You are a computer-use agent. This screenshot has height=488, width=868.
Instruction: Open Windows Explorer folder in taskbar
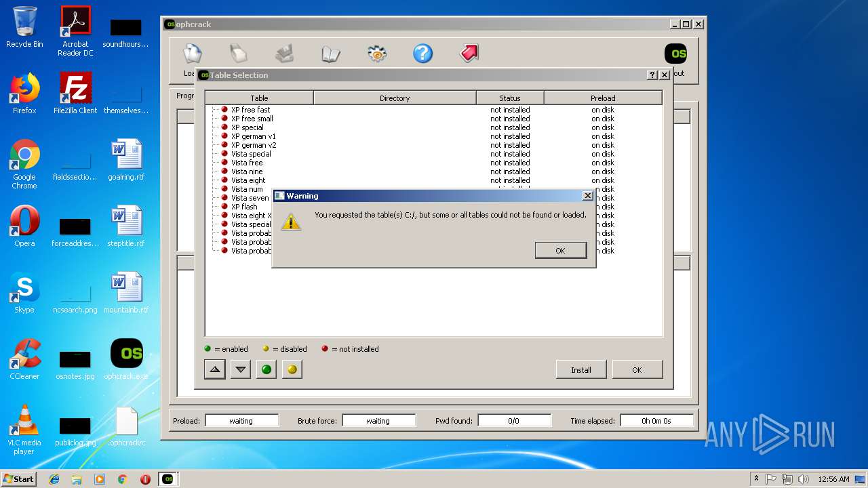tap(77, 479)
